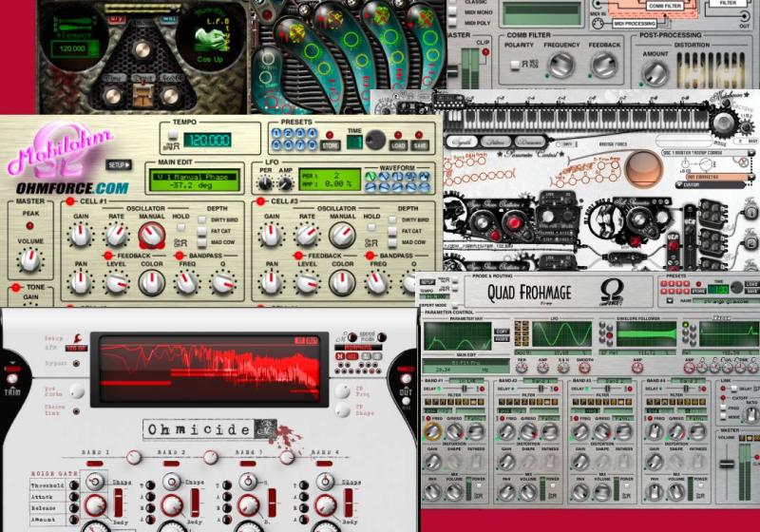Click the Mobilohm Cell #3 PAN knob
Screen dimensions: 760x532
click(272, 283)
